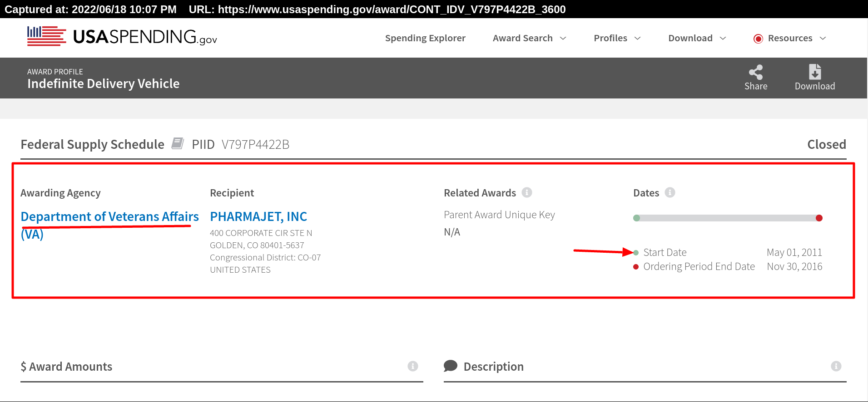Click the $ Award Amounts section heading
The height and width of the screenshot is (402, 868).
tap(66, 367)
